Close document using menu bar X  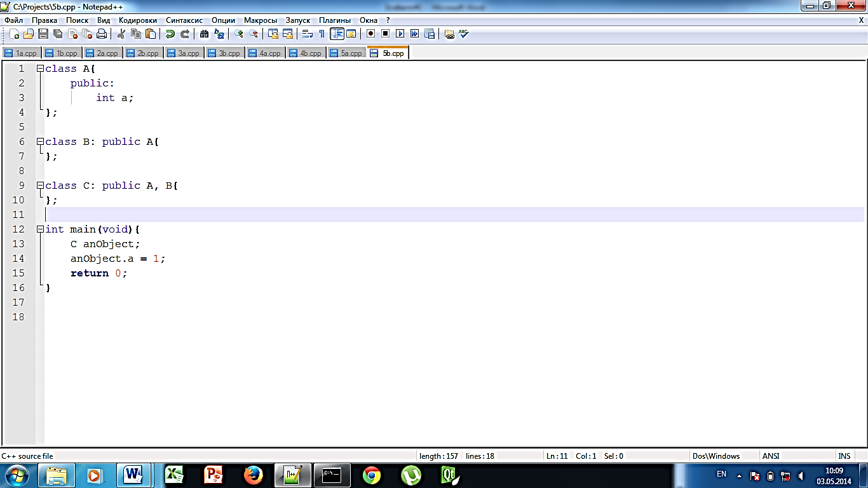point(861,20)
